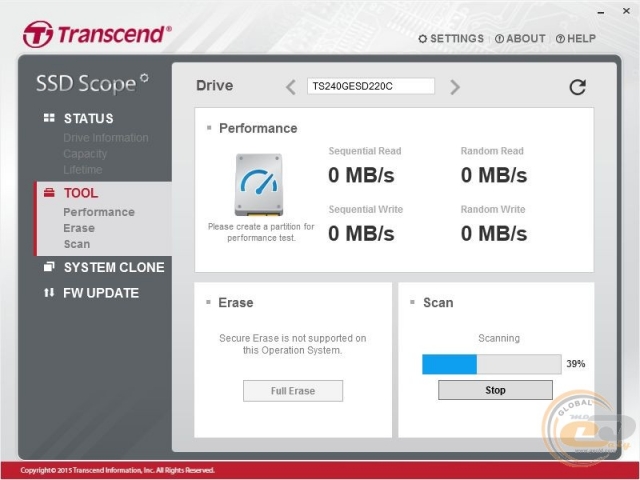Open Performance under TOOL
640x480 pixels.
pos(99,212)
